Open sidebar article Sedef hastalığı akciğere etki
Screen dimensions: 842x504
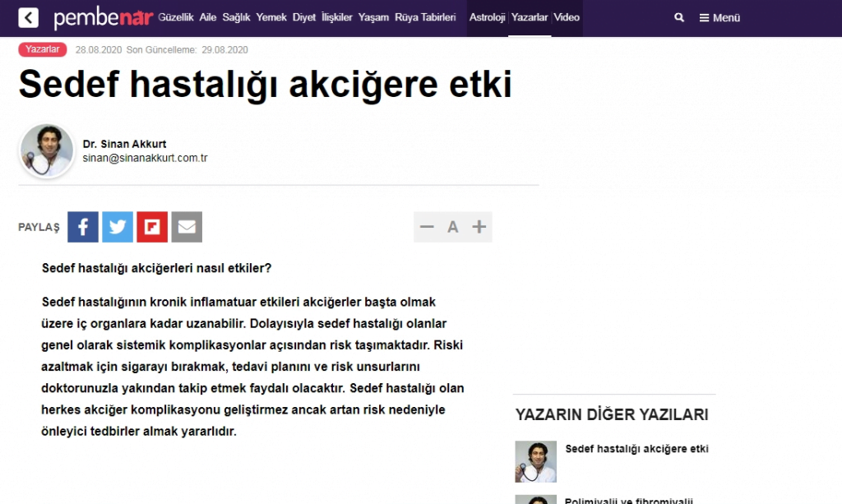tap(637, 449)
